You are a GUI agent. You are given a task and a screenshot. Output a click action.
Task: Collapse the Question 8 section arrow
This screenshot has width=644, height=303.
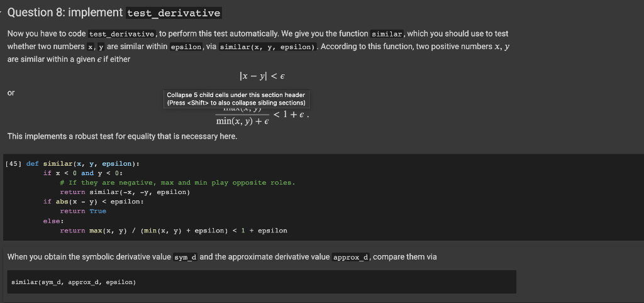click(2, 13)
